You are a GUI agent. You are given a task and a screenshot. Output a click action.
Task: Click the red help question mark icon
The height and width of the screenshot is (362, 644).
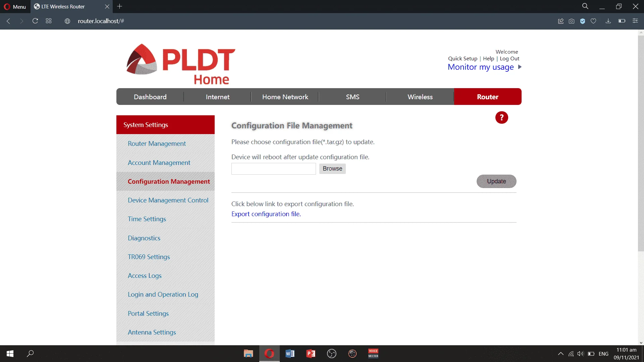tap(502, 118)
